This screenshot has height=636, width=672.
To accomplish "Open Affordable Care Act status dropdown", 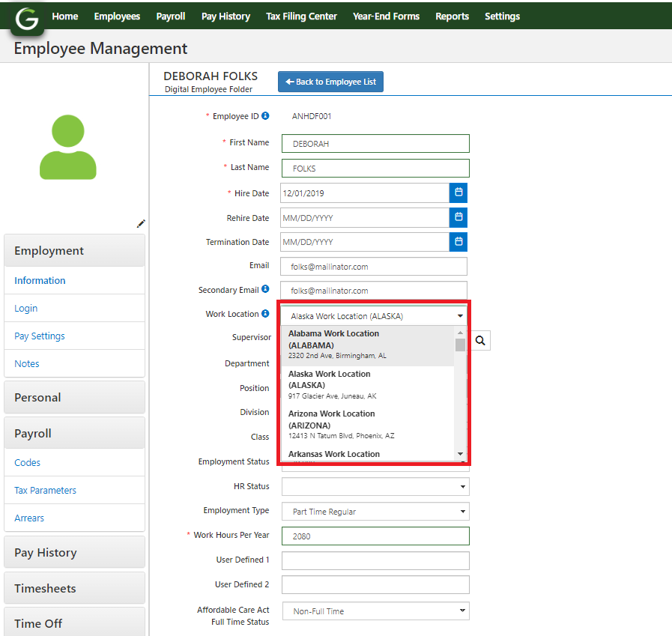I will coord(375,611).
